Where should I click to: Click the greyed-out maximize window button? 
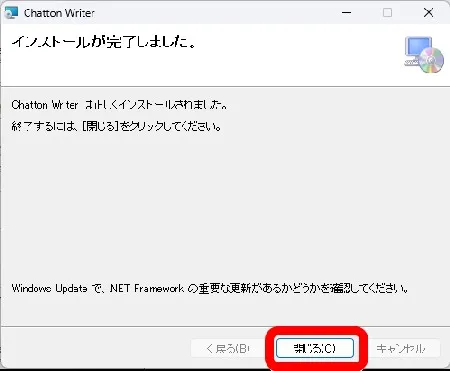[x=387, y=13]
